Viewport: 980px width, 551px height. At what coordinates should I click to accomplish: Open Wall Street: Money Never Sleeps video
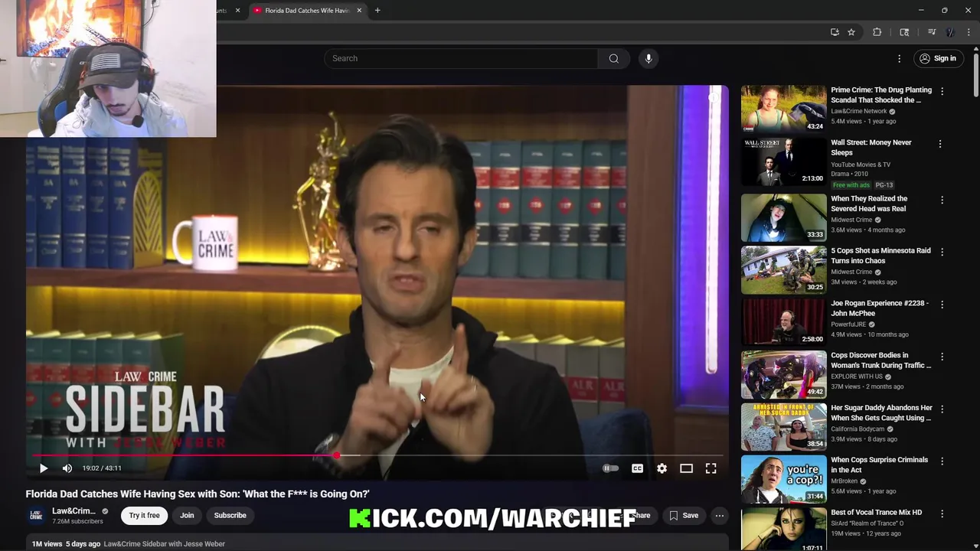pyautogui.click(x=871, y=147)
